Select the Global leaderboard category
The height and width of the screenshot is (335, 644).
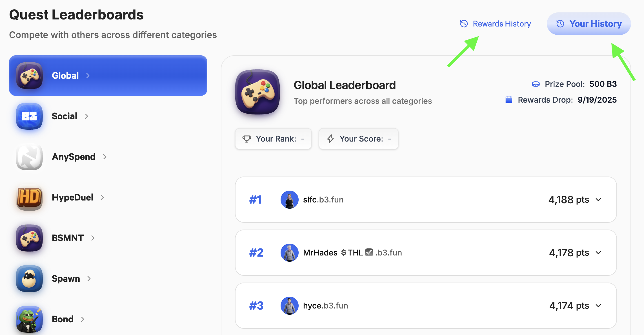108,76
